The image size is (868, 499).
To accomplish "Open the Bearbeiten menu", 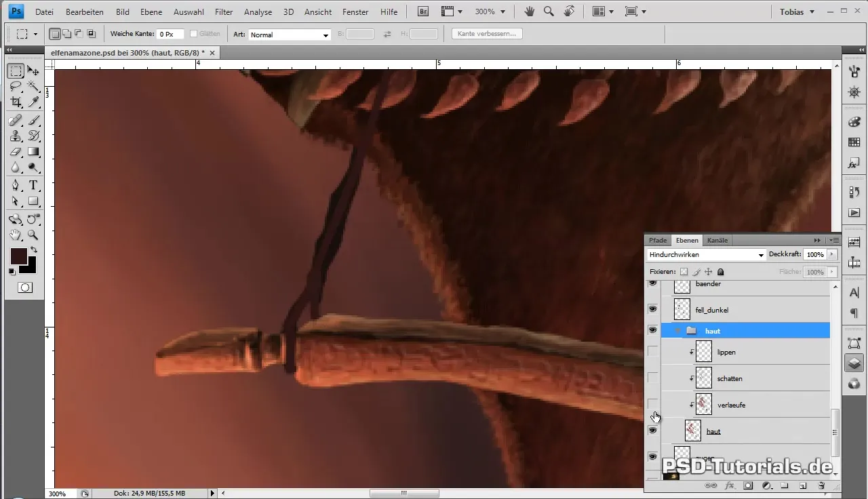I will pyautogui.click(x=85, y=12).
